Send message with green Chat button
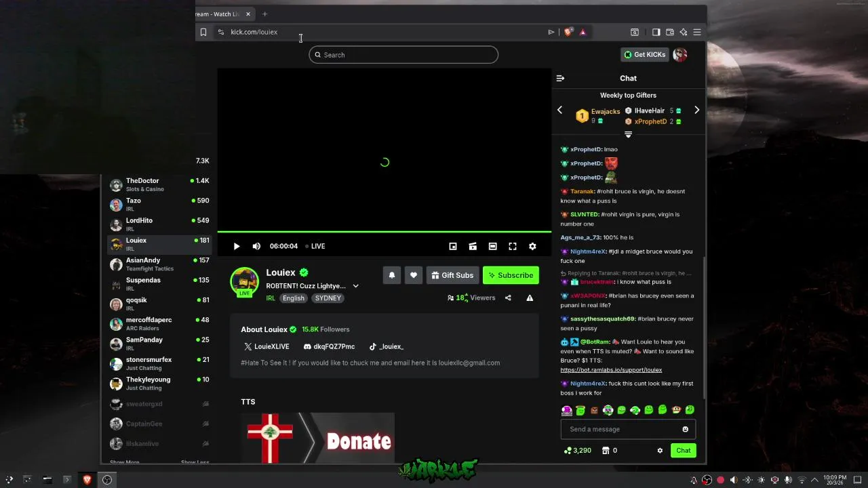This screenshot has width=868, height=488. pos(683,450)
